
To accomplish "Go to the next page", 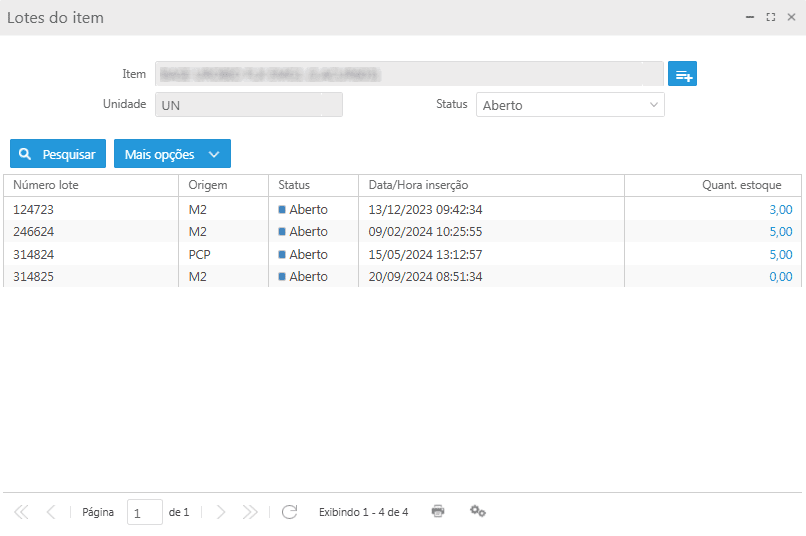I will click(221, 512).
